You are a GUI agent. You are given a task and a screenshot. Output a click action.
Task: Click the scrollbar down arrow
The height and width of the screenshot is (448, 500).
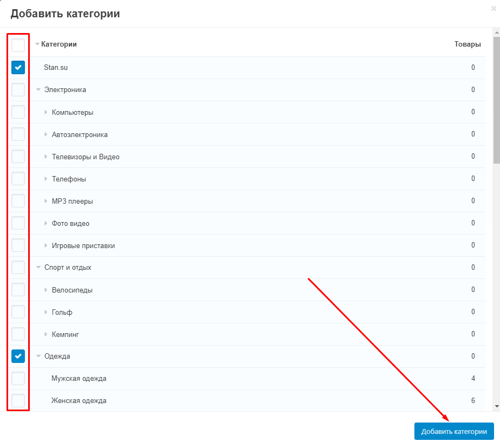pyautogui.click(x=497, y=406)
